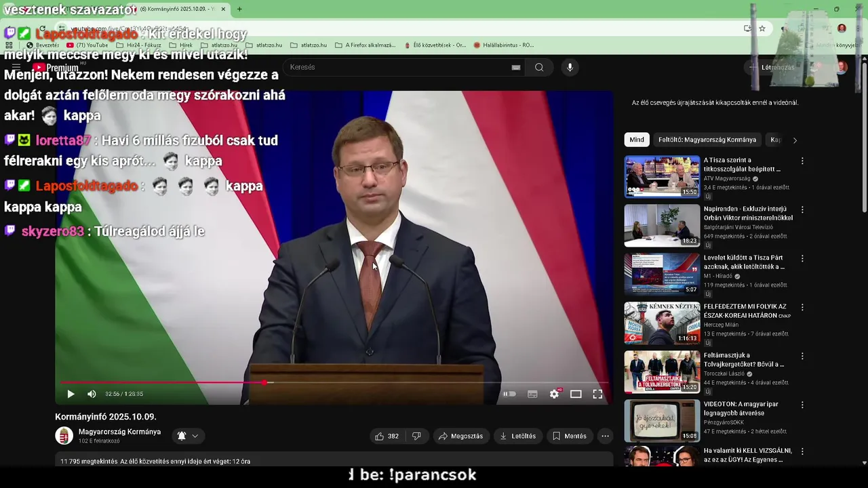Click the page scrollbar down arrow

point(864,463)
